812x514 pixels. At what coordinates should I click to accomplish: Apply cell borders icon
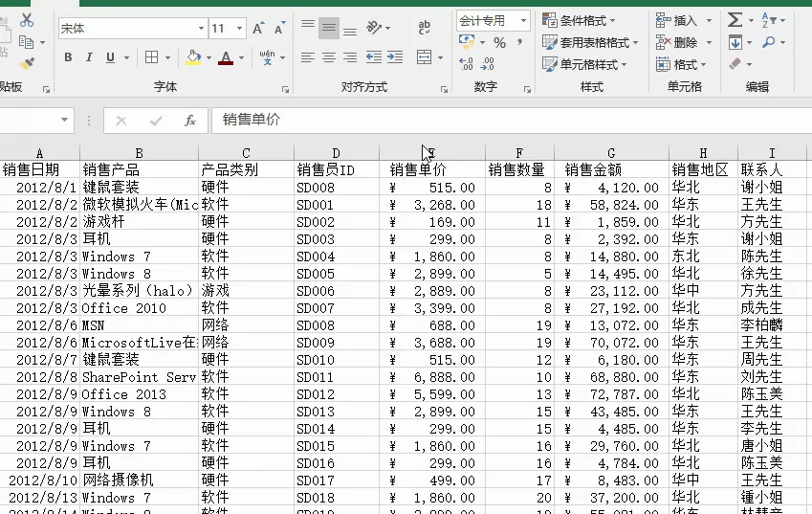[152, 57]
